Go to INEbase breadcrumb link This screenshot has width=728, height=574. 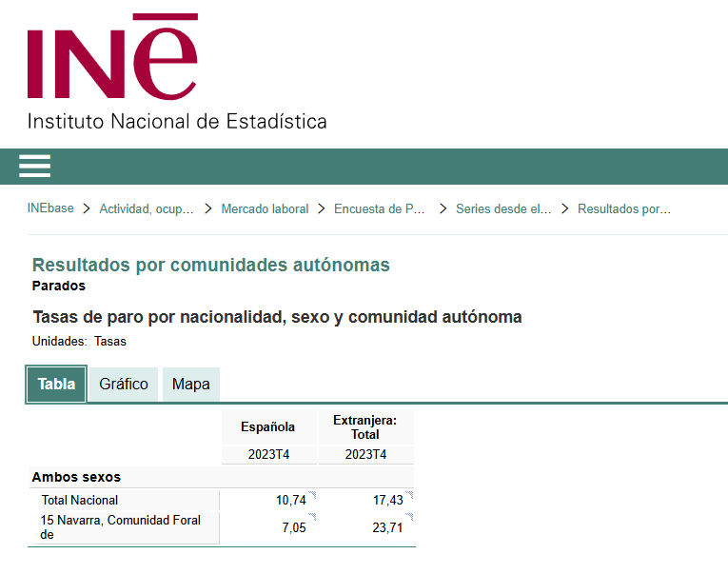(x=50, y=208)
